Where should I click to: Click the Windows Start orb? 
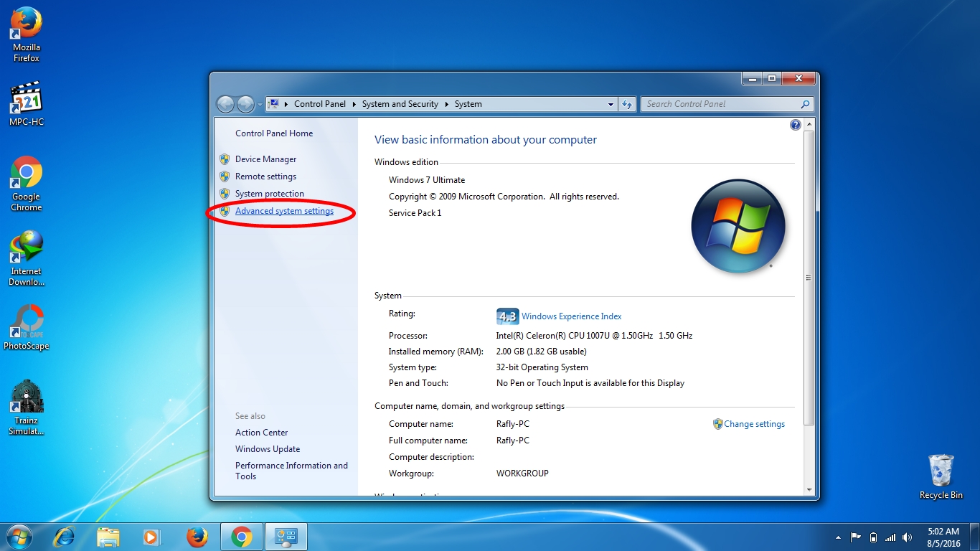click(19, 537)
